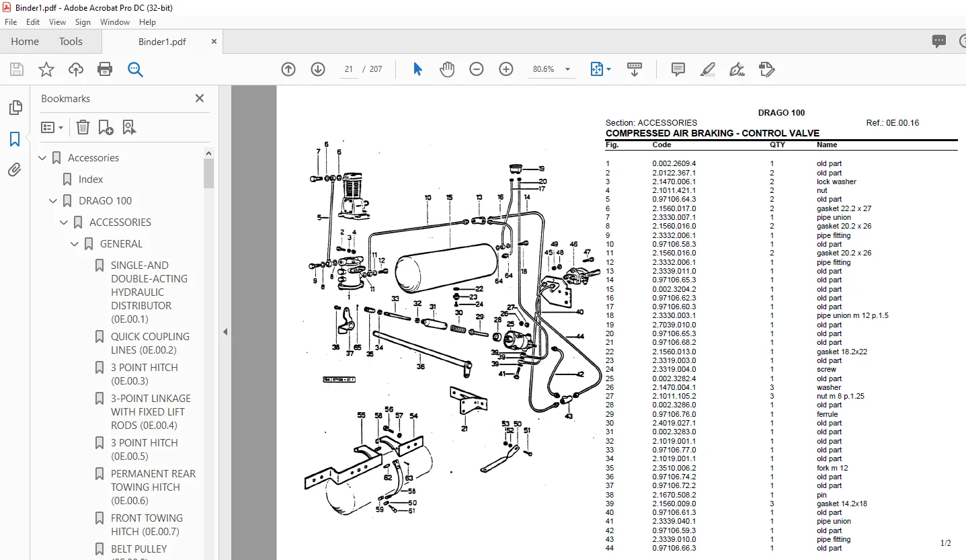Show the Page Thumbnails panel
This screenshot has height=560, width=966.
pos(15,108)
